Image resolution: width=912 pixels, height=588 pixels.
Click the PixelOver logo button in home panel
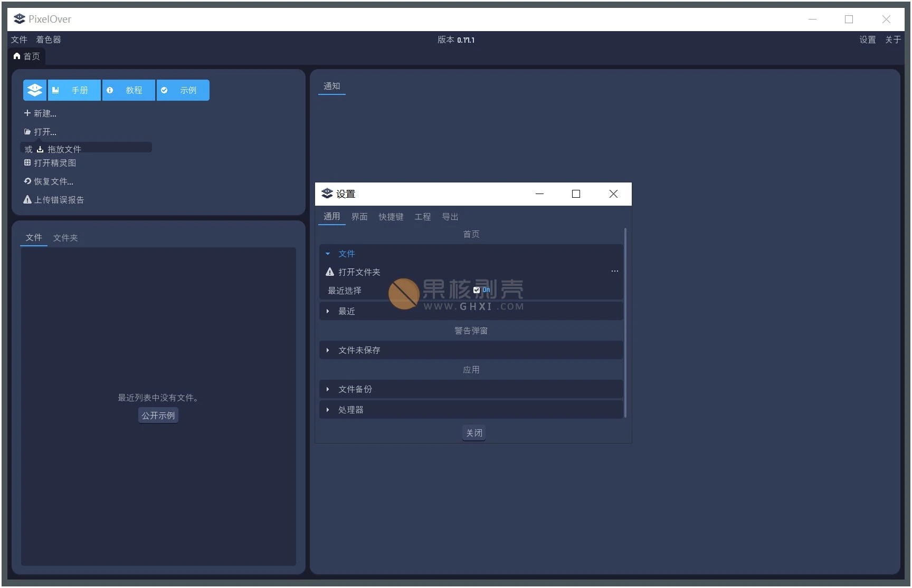(x=35, y=90)
